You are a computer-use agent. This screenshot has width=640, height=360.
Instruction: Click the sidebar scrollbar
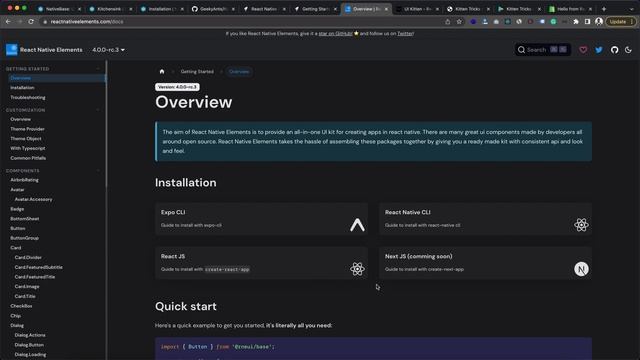pos(107,124)
